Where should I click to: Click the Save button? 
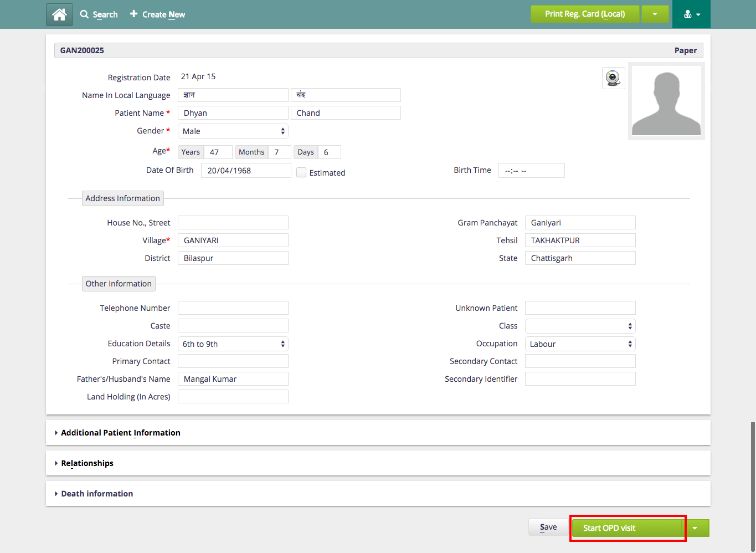click(x=548, y=527)
